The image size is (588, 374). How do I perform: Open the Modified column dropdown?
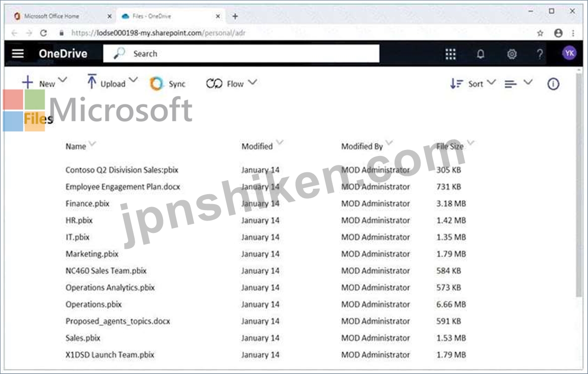(280, 142)
